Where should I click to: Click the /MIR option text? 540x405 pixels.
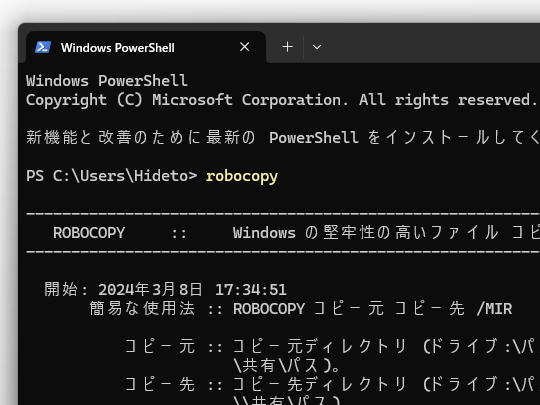coord(495,309)
